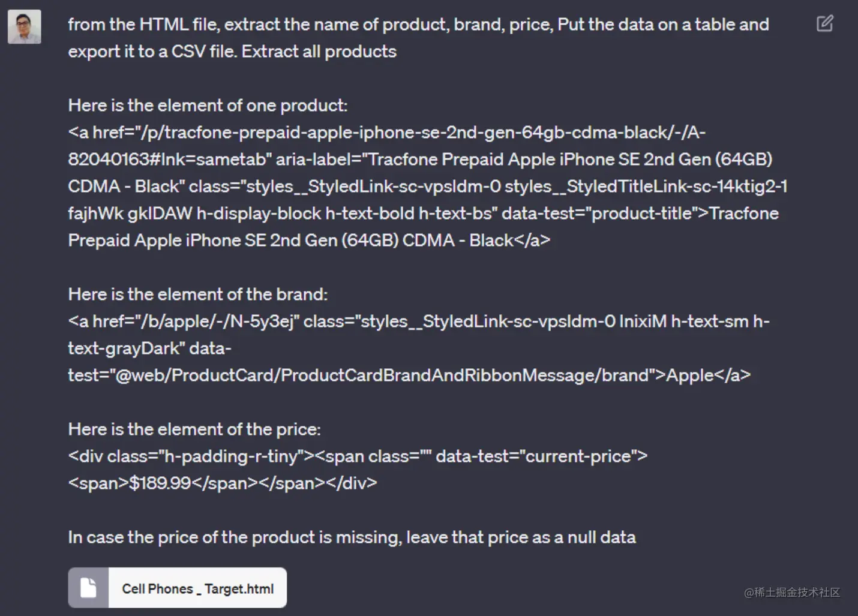
Task: Click the text 'export it to a CSV file'
Action: [x=153, y=52]
